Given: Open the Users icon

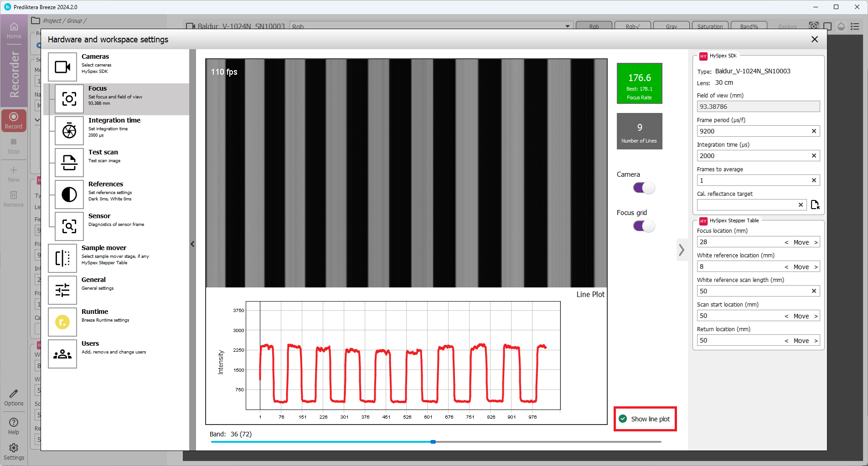Looking at the screenshot, I should [62, 354].
